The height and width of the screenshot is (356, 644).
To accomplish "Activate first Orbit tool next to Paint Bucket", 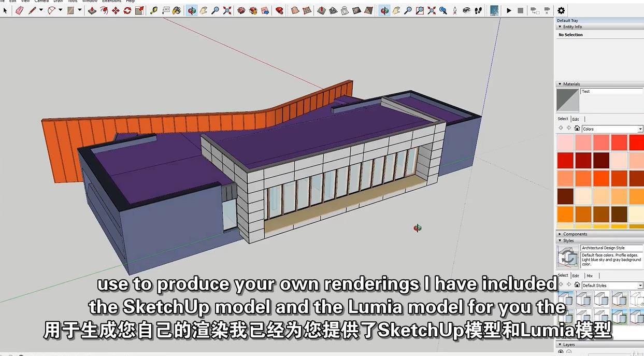I will coord(192,10).
